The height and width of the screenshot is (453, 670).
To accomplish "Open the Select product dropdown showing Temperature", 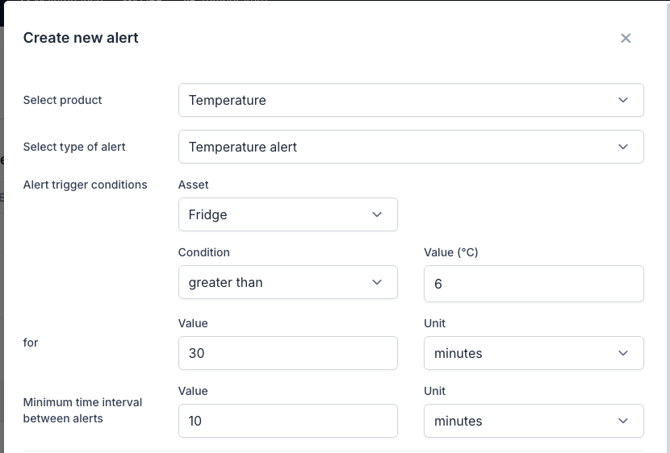I will click(411, 100).
